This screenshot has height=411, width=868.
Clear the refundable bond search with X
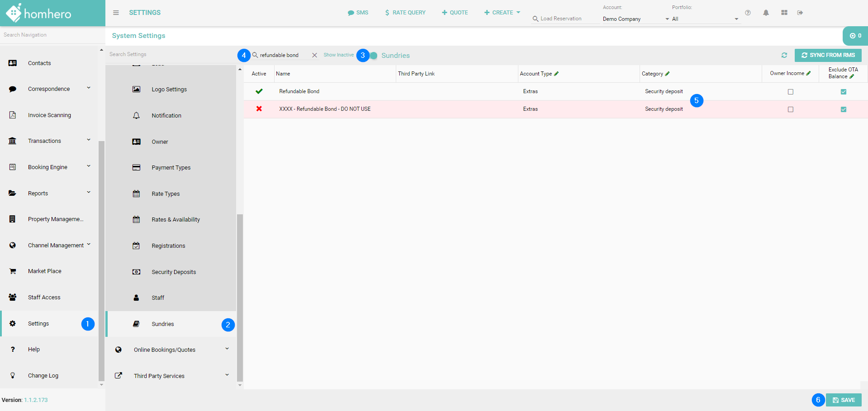coord(314,55)
